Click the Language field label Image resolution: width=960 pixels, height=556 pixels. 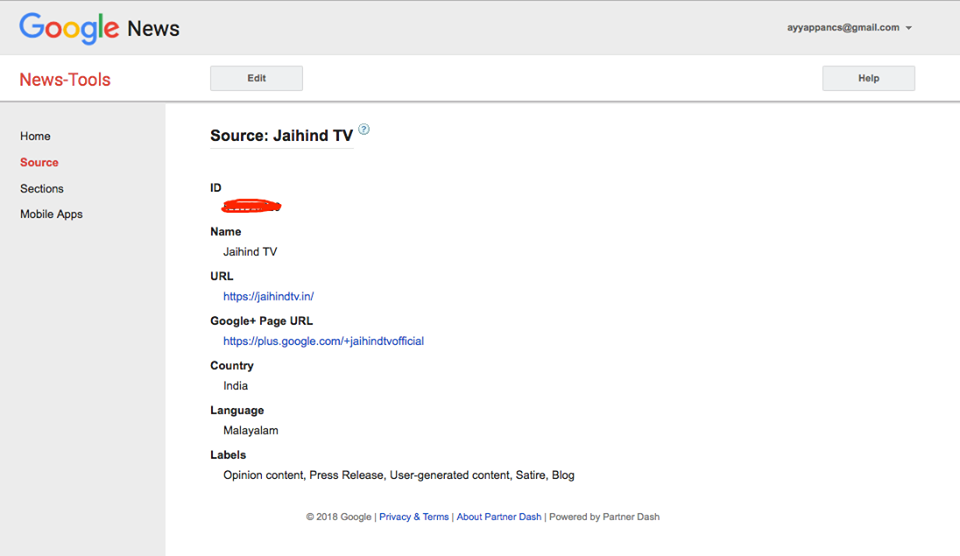click(x=237, y=410)
